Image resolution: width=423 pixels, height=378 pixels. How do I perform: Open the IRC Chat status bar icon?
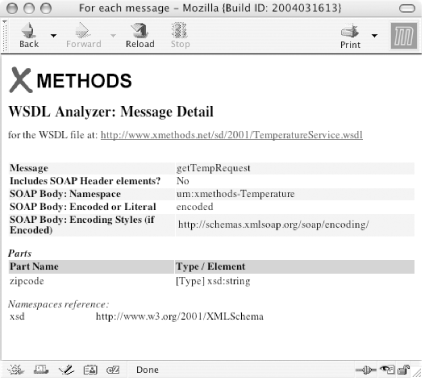113,370
